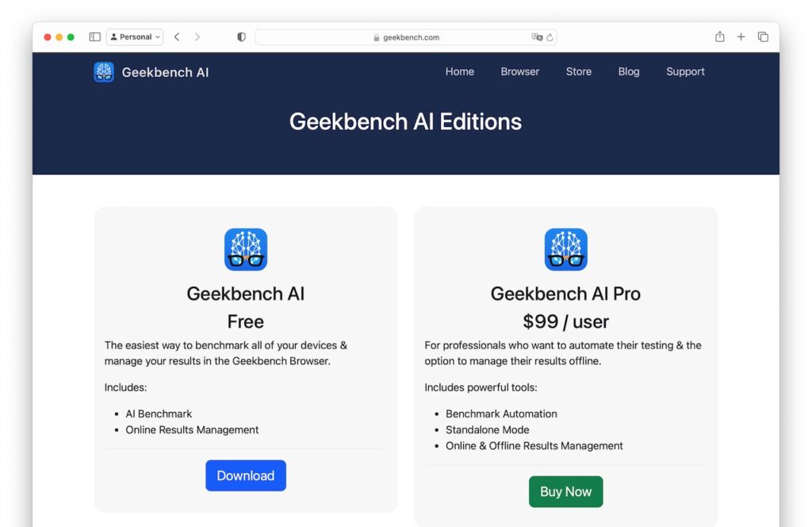Download Geekbench AI Free

point(245,475)
